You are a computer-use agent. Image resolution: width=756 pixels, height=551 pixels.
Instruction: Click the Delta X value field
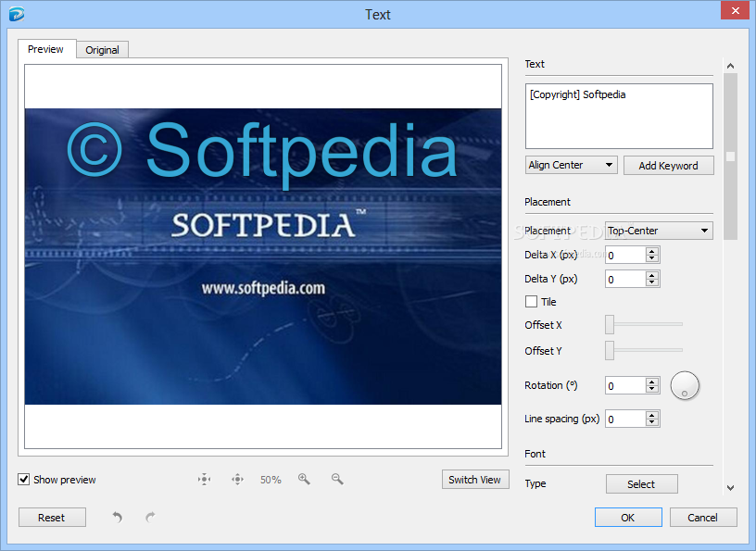tap(625, 255)
